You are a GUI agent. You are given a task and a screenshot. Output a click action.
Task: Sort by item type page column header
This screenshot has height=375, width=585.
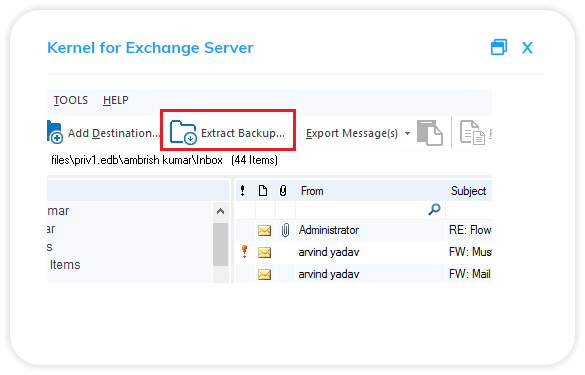point(263,191)
